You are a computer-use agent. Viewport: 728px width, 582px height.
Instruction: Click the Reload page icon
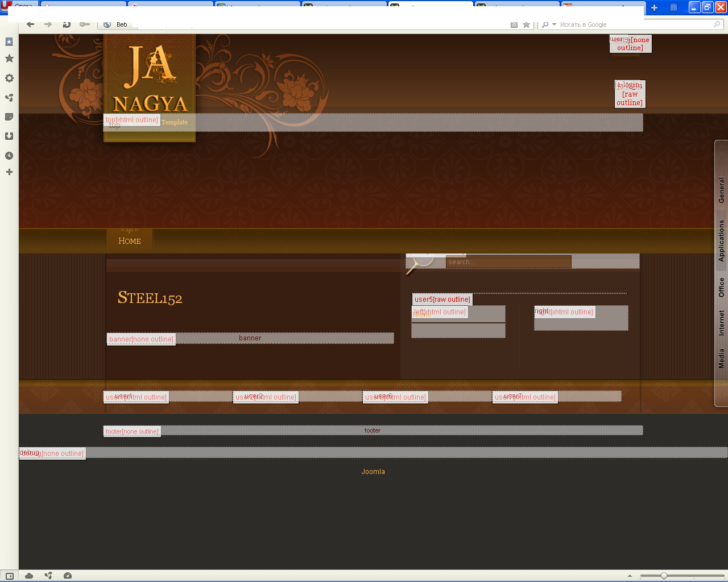(67, 24)
